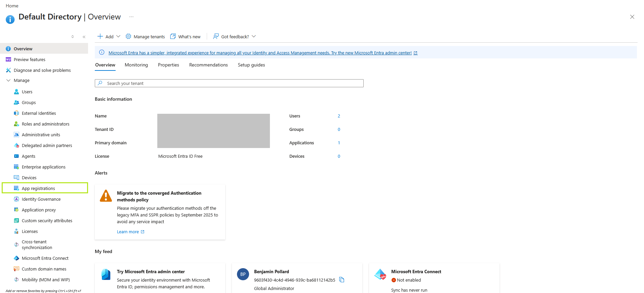The width and height of the screenshot is (644, 293).
Task: Click the Manage tenants gear icon
Action: [128, 36]
